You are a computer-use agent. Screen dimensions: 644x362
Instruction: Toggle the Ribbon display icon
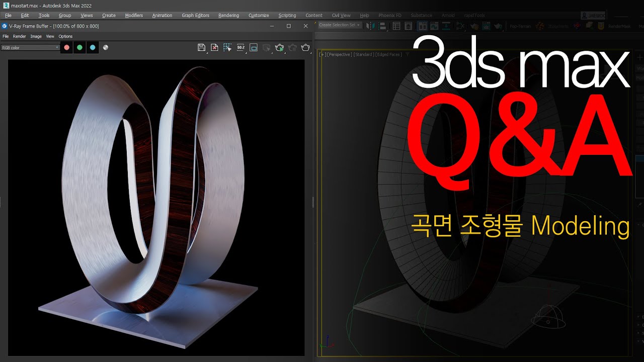[x=423, y=25]
